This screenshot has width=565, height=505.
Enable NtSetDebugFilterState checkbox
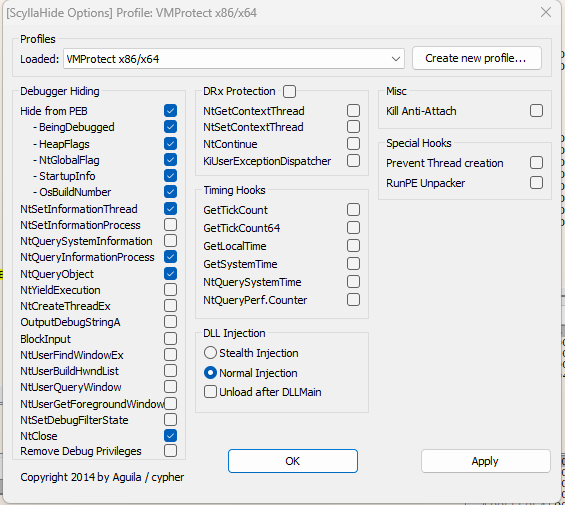pos(170,420)
